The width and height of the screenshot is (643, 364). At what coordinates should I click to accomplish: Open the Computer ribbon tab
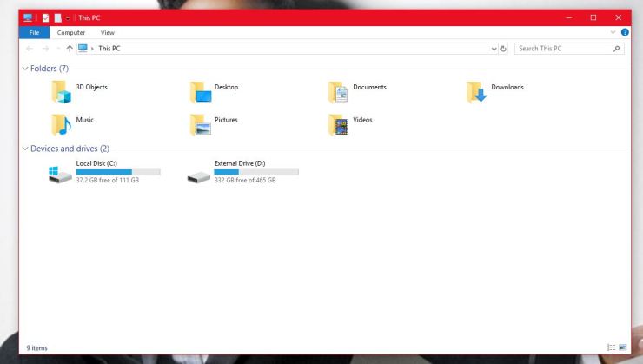point(71,32)
